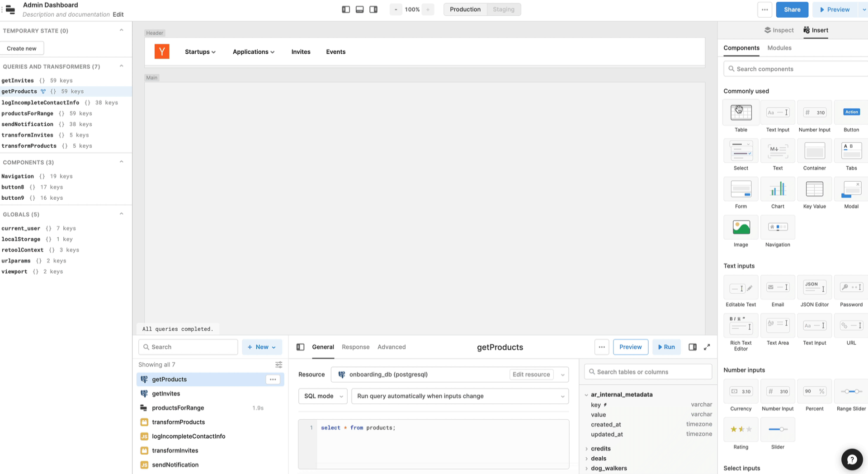Switch to the Inspect tab
This screenshot has height=474, width=868.
click(x=779, y=30)
